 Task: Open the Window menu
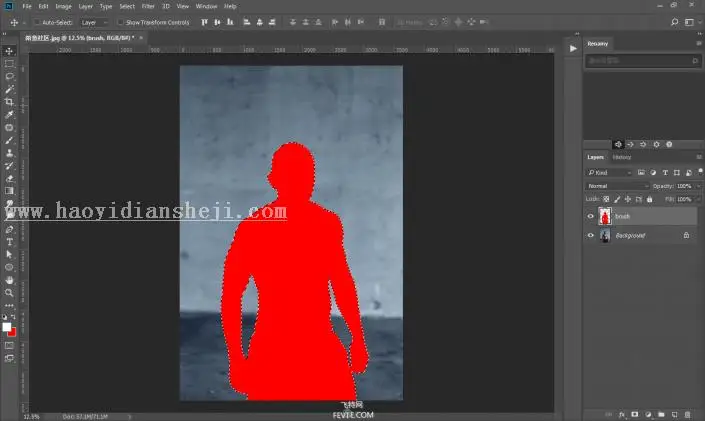[x=206, y=6]
